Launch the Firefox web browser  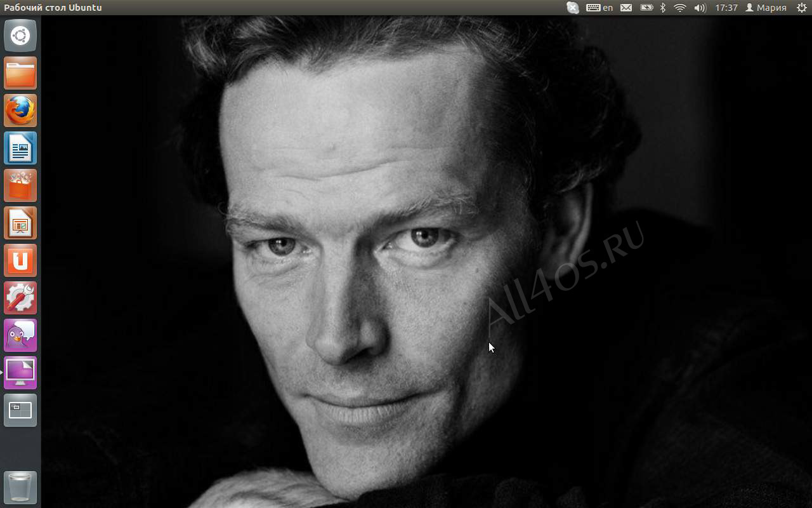coord(20,110)
